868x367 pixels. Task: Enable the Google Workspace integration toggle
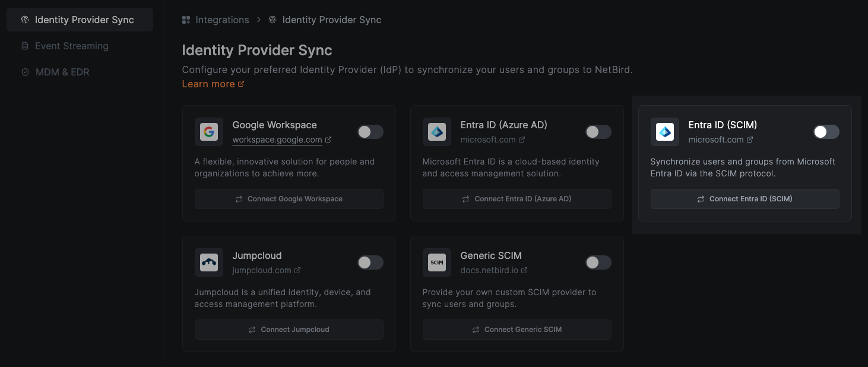coord(370,132)
